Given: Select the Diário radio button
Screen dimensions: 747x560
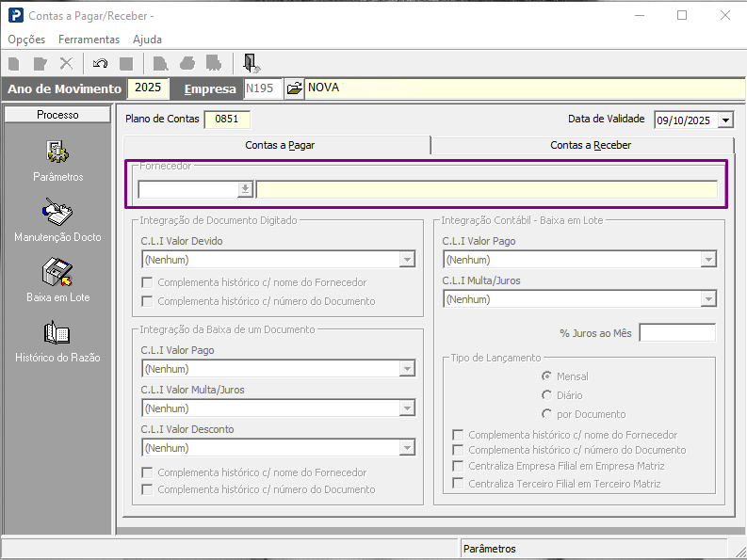Looking at the screenshot, I should point(546,395).
